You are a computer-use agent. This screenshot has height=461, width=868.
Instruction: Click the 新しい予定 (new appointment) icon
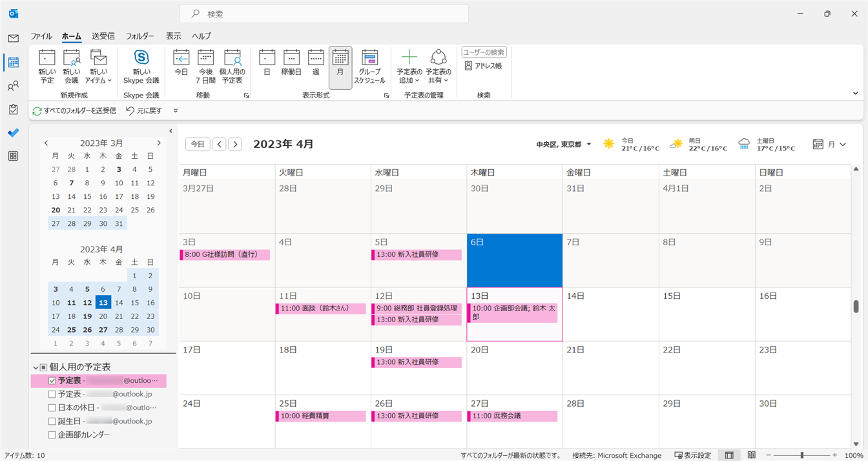(46, 59)
